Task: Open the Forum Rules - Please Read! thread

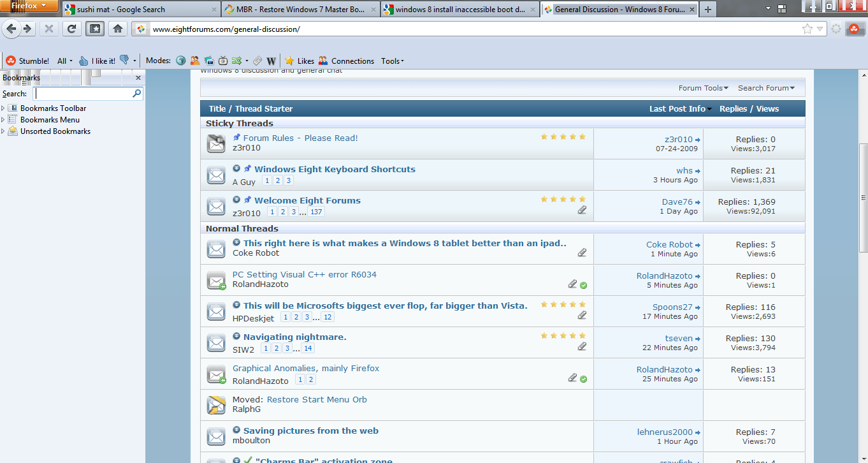Action: pos(301,138)
